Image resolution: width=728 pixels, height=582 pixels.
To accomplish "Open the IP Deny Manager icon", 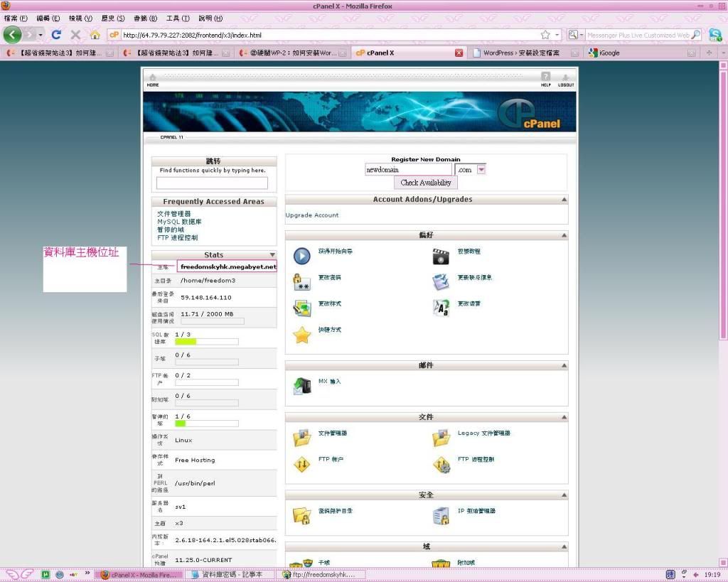I will [x=441, y=516].
